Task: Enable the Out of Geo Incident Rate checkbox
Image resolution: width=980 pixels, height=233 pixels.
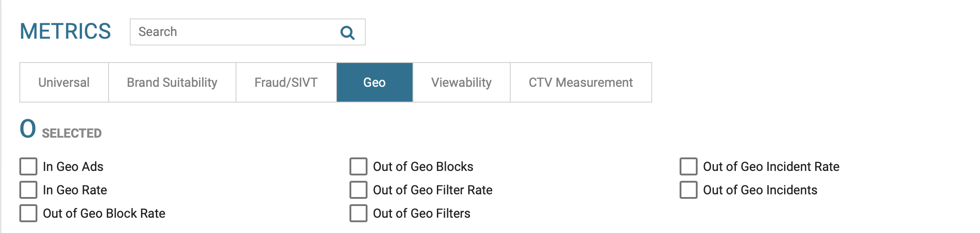Action: click(689, 166)
